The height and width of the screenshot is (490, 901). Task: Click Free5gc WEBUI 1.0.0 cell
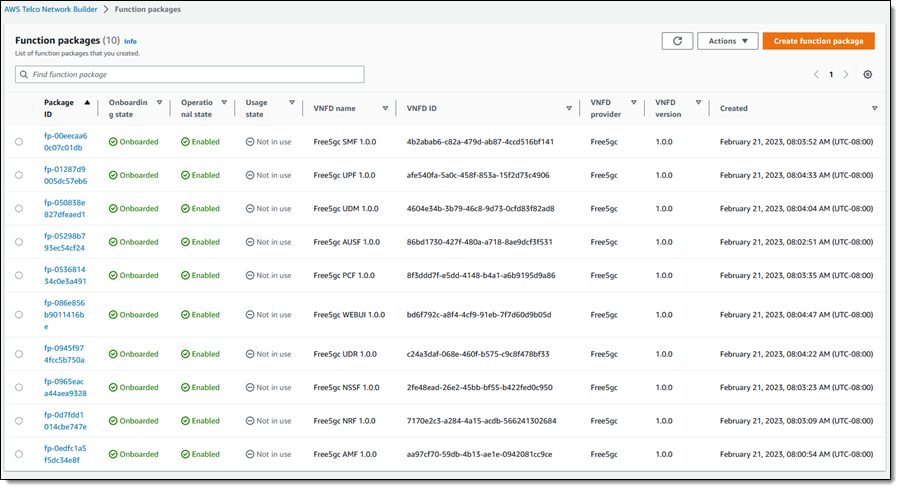tap(349, 315)
